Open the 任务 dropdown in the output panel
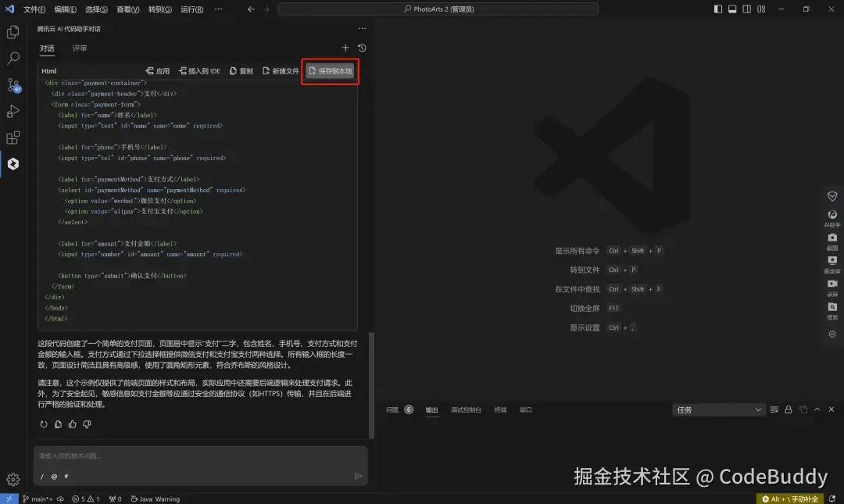Image resolution: width=844 pixels, height=504 pixels. point(717,409)
